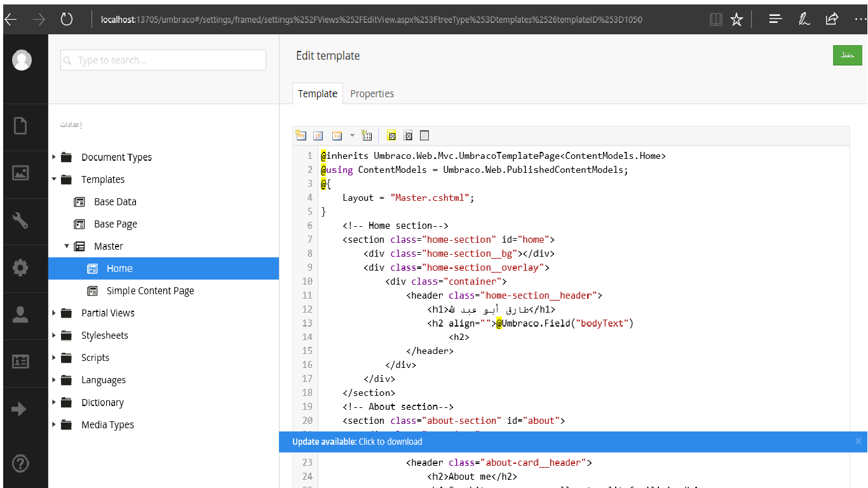Select the Base Data template

click(115, 201)
